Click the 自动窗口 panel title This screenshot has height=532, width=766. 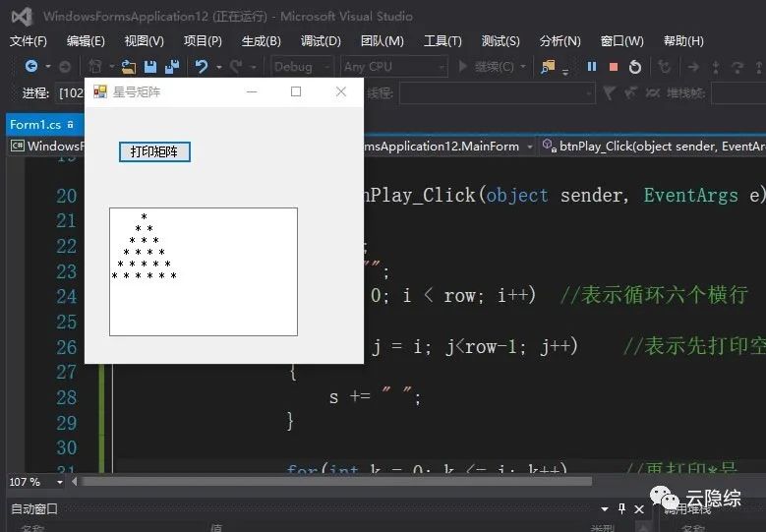[34, 509]
